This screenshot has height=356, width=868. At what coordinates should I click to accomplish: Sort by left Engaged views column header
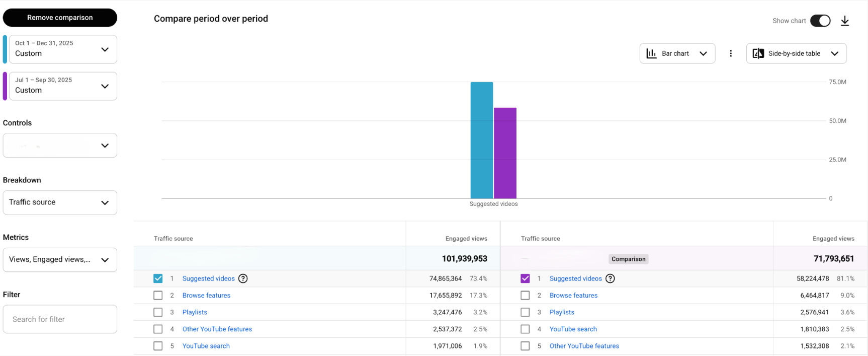[466, 239]
